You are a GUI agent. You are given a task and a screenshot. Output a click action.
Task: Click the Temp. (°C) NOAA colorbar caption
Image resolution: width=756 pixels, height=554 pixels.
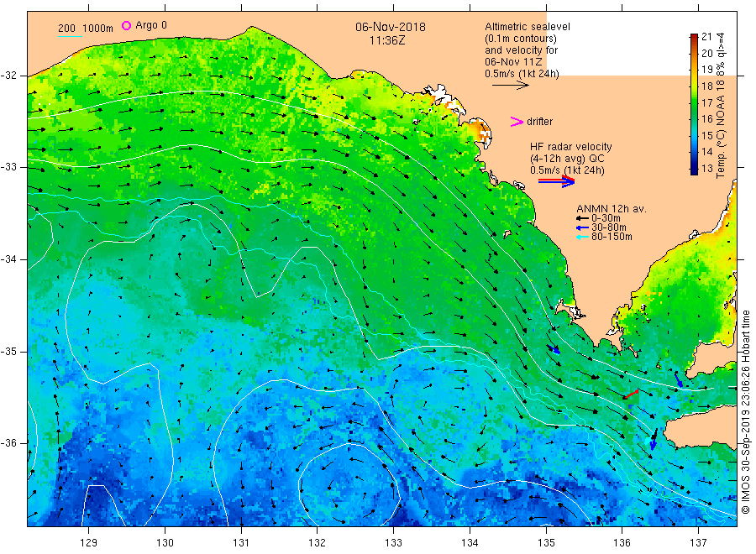coord(721,106)
